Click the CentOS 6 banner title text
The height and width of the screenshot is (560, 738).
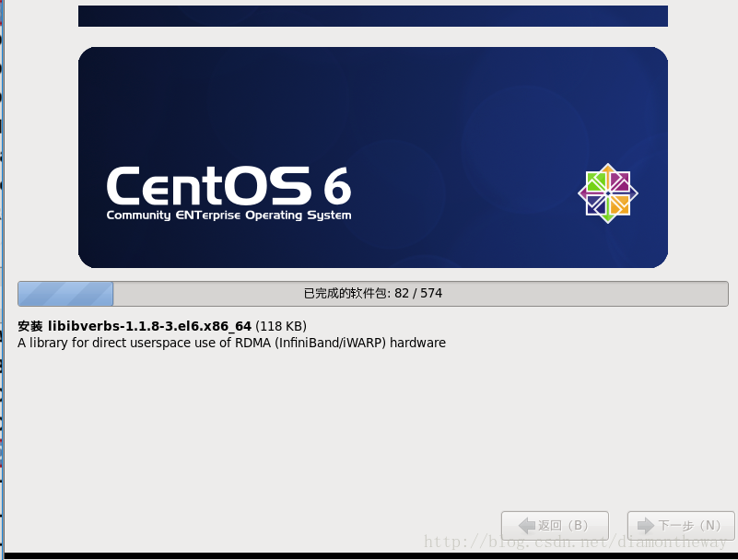(x=228, y=186)
